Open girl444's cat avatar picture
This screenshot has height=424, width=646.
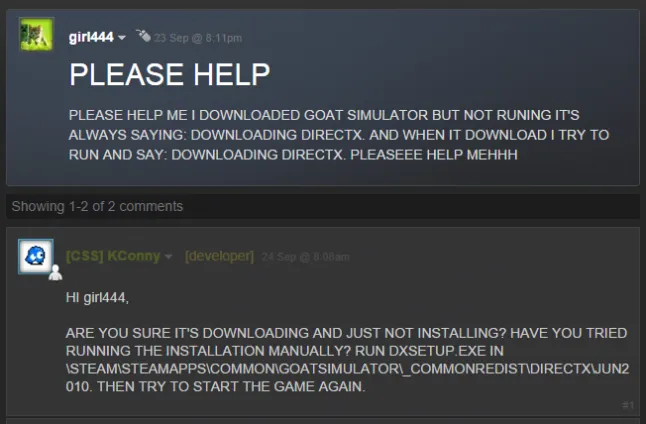pyautogui.click(x=36, y=34)
